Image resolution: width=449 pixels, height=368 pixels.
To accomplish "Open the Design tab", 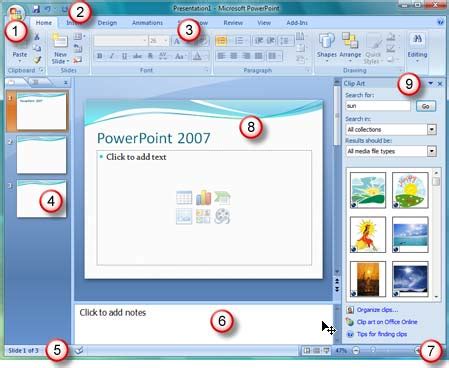I will (107, 23).
